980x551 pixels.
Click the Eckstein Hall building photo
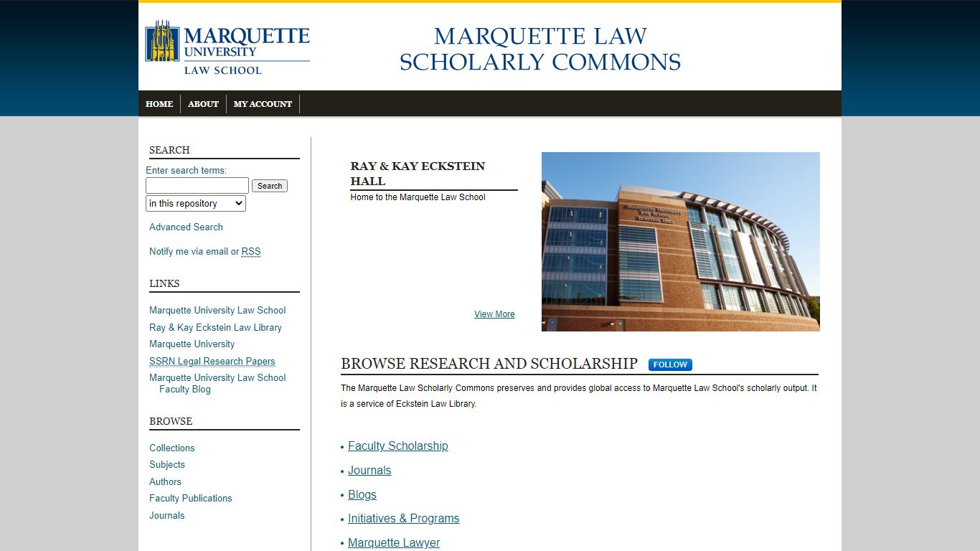[x=681, y=242]
